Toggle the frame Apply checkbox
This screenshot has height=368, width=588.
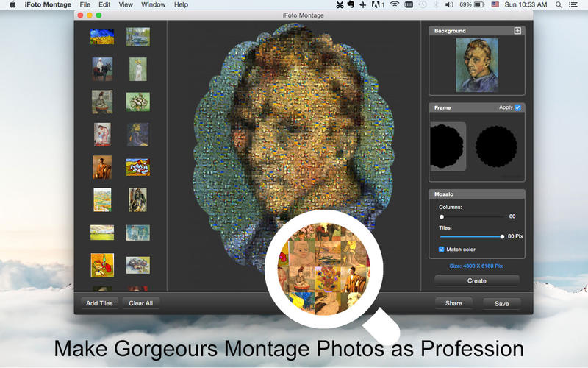coord(518,107)
